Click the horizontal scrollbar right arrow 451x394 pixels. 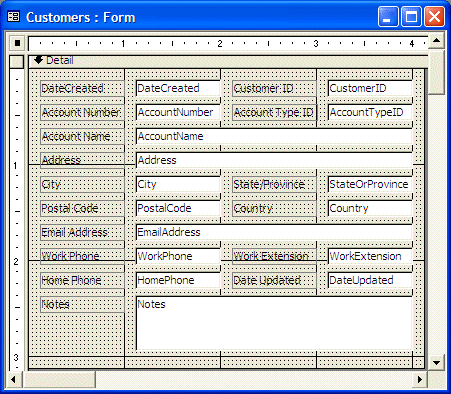[420, 379]
